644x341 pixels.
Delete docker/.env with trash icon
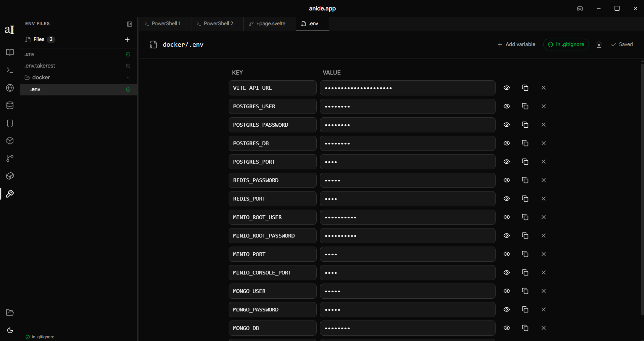point(599,45)
